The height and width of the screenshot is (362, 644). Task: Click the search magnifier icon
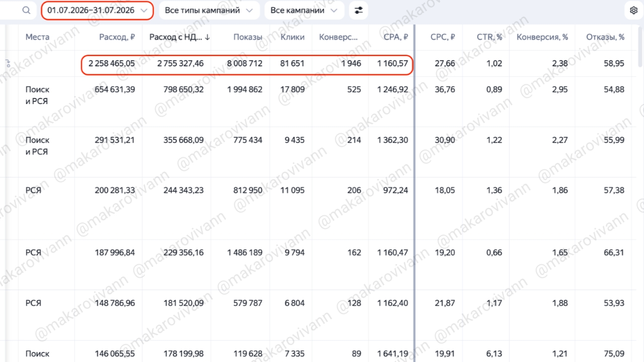click(x=26, y=10)
